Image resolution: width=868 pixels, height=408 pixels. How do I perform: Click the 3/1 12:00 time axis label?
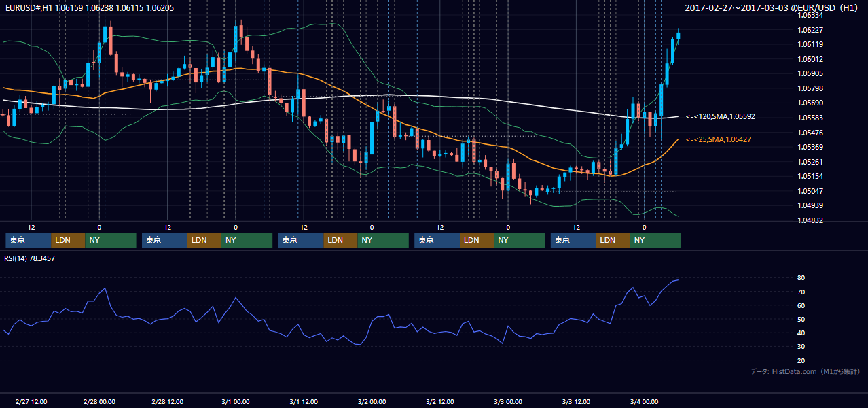coord(304,401)
